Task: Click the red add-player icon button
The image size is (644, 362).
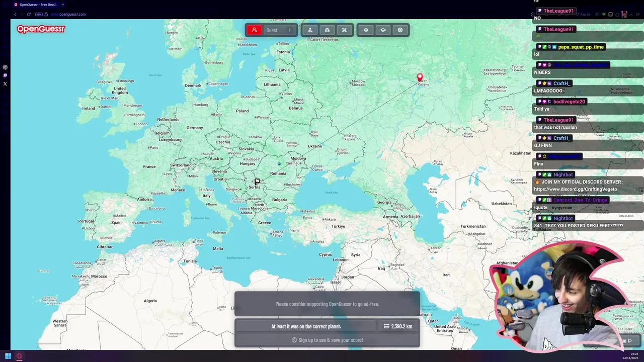Action: coord(254,30)
